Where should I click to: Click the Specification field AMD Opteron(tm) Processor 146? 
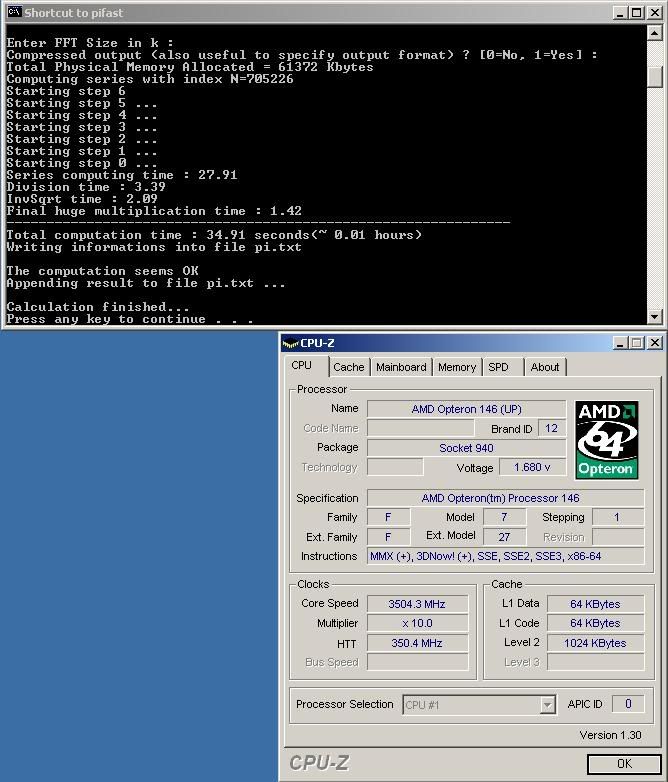[x=505, y=498]
